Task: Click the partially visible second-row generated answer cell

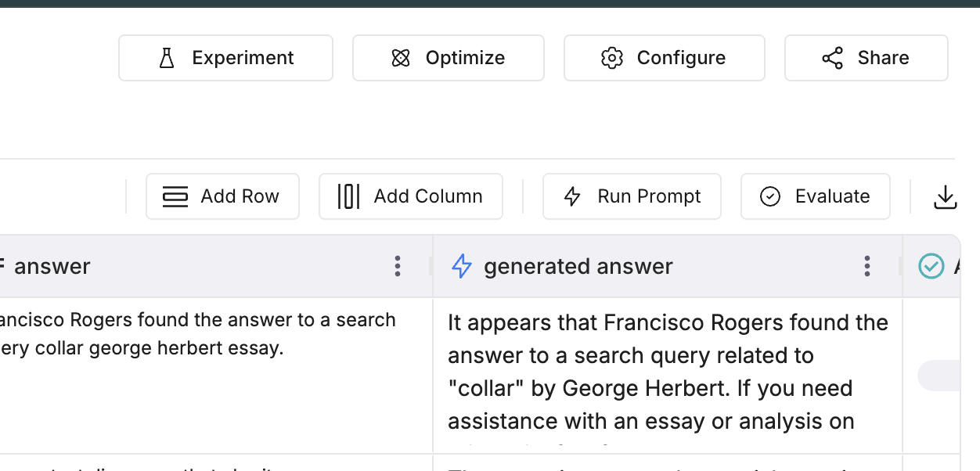Action: tap(667, 464)
